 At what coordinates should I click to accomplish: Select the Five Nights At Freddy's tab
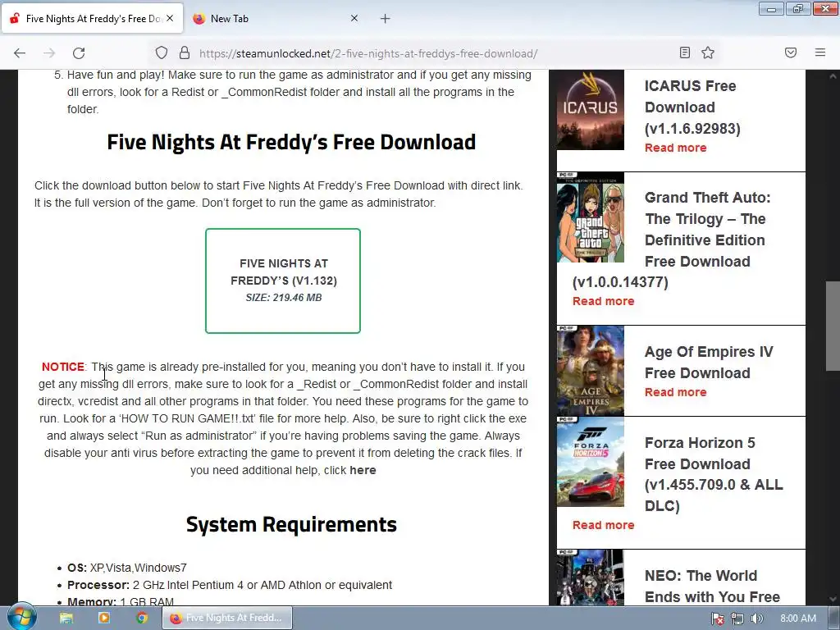tap(92, 19)
